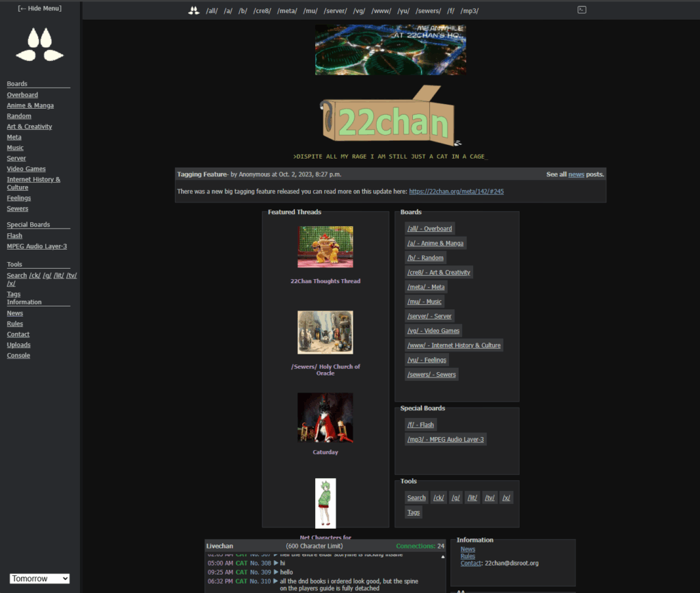Open /vg/ in top navigation
This screenshot has width=700, height=593.
coord(360,11)
